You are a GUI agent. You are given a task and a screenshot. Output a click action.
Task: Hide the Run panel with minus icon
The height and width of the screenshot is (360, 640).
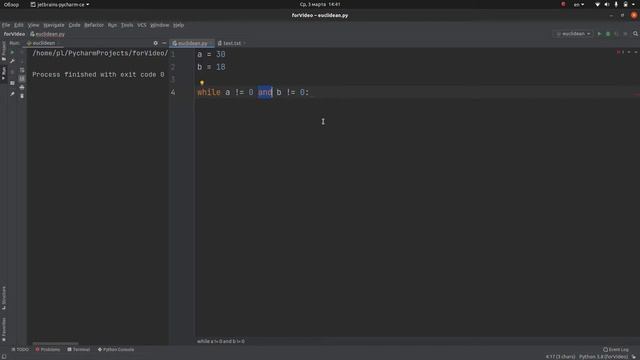point(164,43)
